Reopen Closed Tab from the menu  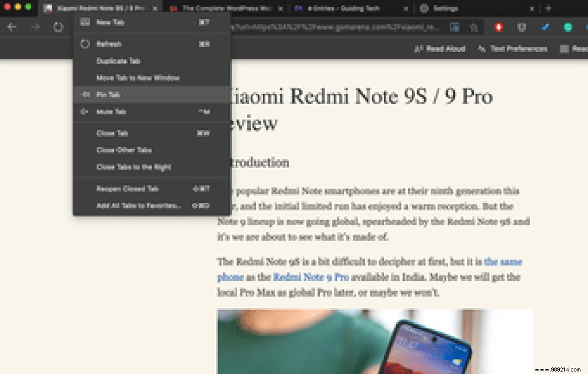click(x=127, y=189)
